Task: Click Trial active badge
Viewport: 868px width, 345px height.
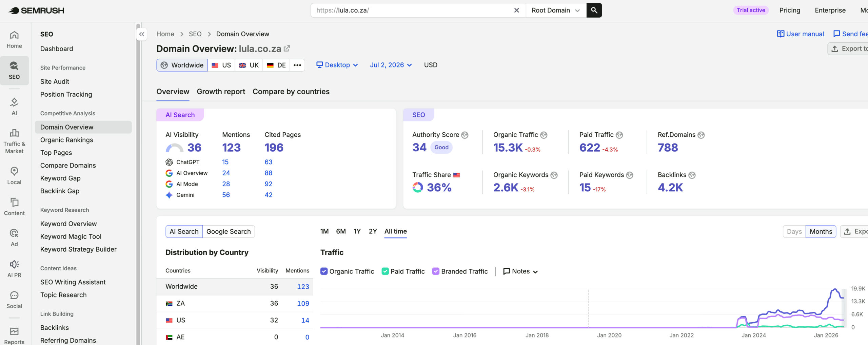Action: 751,10
